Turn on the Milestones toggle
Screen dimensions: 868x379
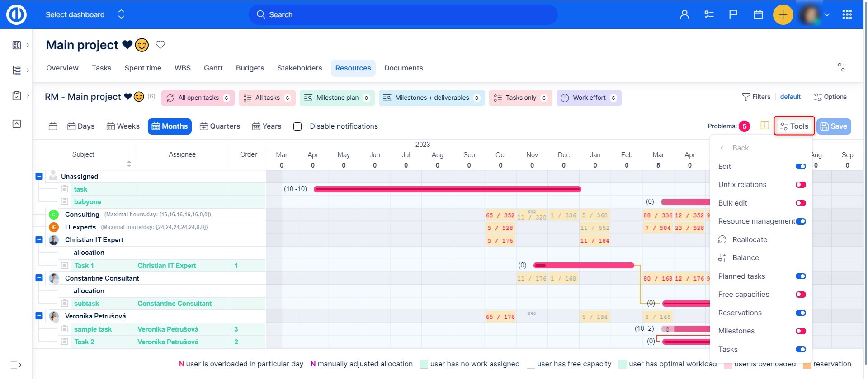coord(800,331)
